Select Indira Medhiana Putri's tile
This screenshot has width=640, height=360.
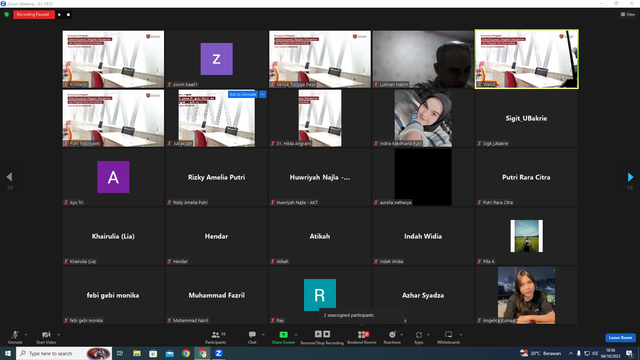(423, 118)
